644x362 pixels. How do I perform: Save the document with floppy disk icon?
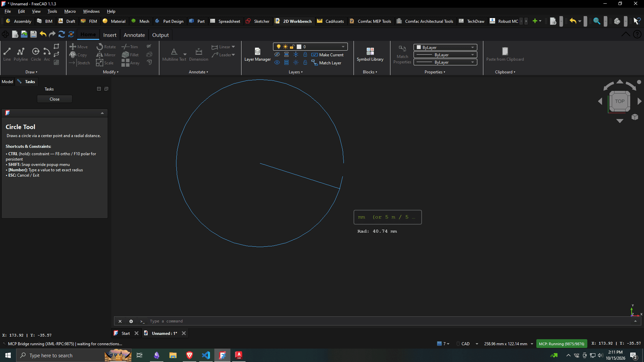pyautogui.click(x=33, y=34)
